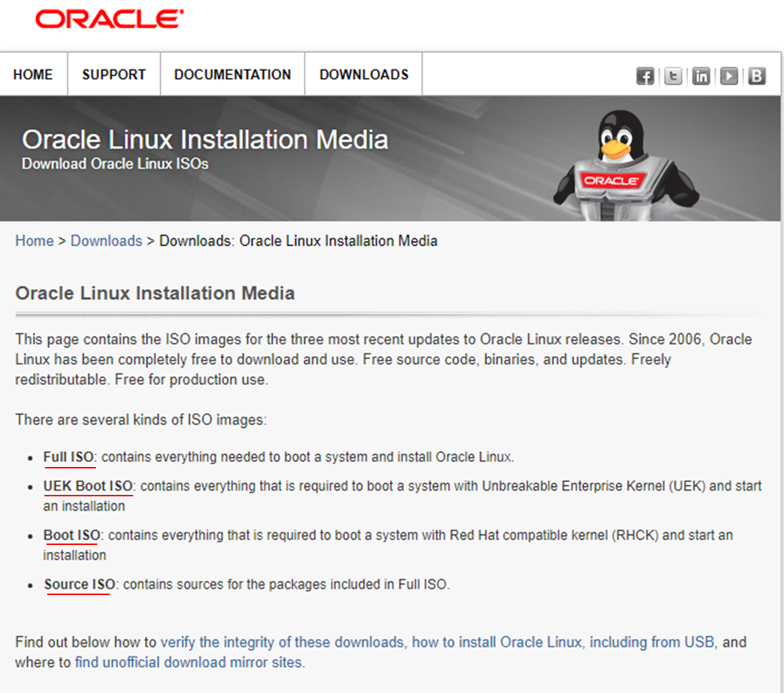Open the DOCUMENTATION menu item
This screenshot has height=693, width=784.
tap(232, 74)
